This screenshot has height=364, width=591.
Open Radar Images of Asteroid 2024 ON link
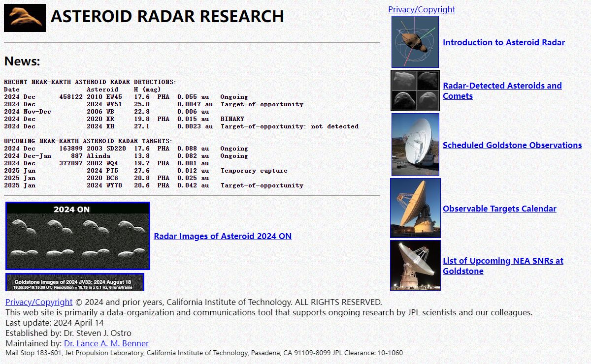click(223, 236)
